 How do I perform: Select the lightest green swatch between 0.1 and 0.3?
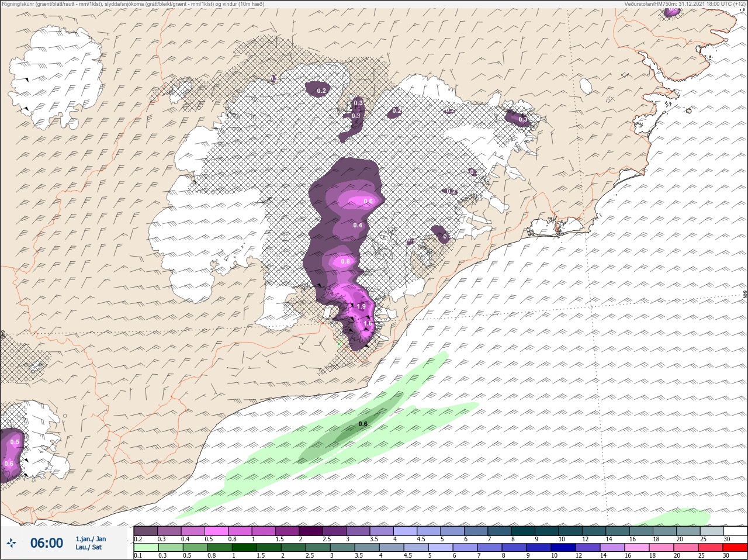coord(146,548)
